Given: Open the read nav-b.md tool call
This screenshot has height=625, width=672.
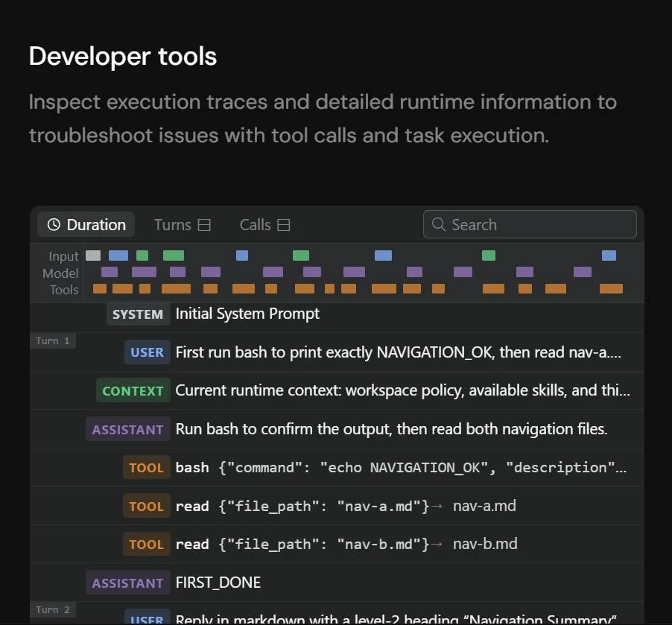Looking at the screenshot, I should pyautogui.click(x=337, y=544).
